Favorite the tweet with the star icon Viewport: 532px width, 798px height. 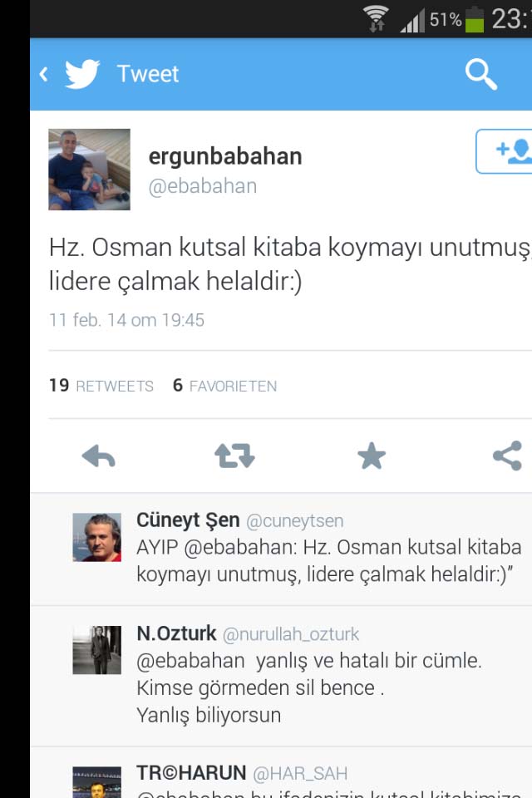(371, 456)
